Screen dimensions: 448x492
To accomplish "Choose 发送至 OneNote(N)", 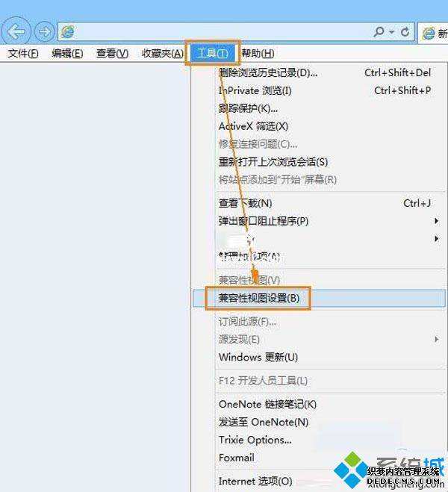I will pos(319,423).
